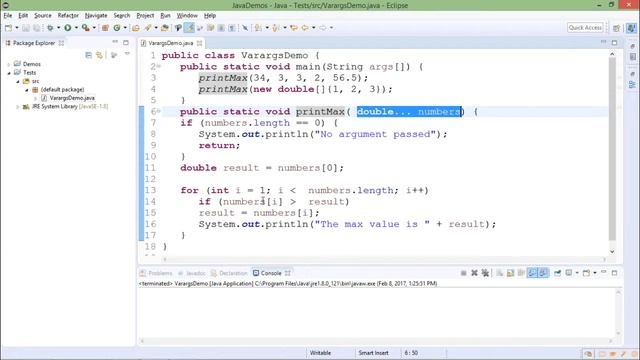
Task: Open the Open Console dropdown arrow
Action: (595, 273)
